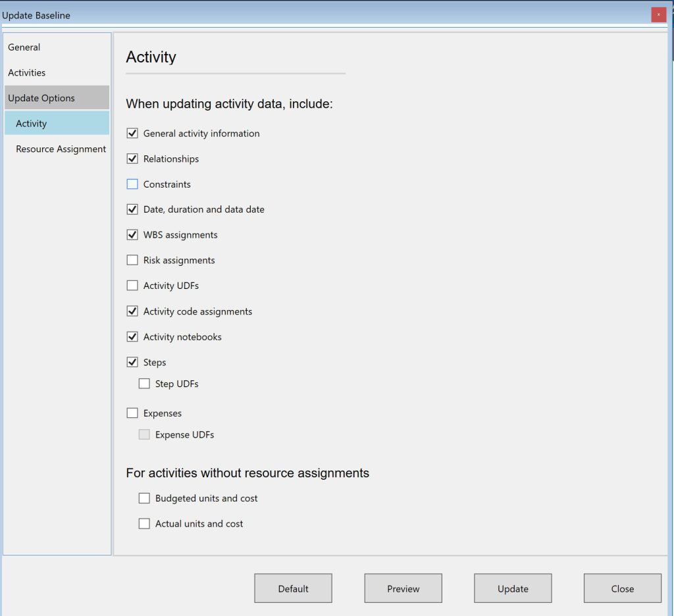Image resolution: width=674 pixels, height=616 pixels.
Task: Toggle Date, duration and data date
Action: [x=132, y=209]
